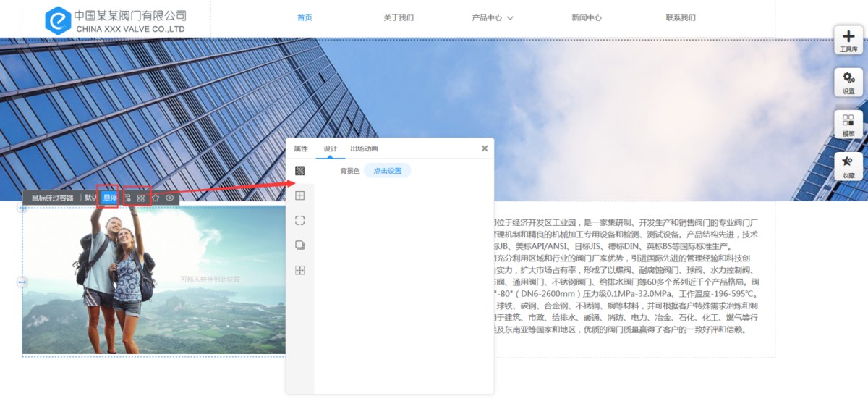This screenshot has height=404, width=868.
Task: Click the upper resize handle on container's left edge
Action: [x=22, y=208]
